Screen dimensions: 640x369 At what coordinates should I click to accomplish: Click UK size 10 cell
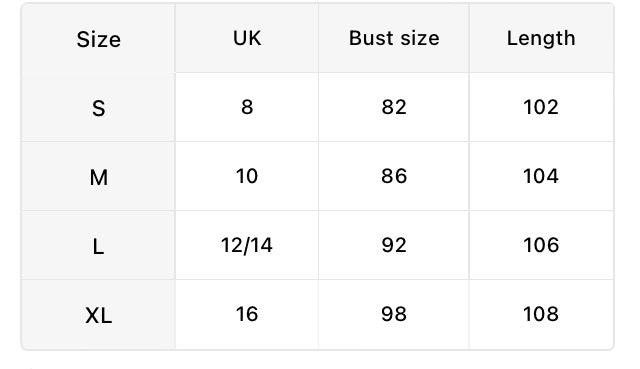coord(247,176)
